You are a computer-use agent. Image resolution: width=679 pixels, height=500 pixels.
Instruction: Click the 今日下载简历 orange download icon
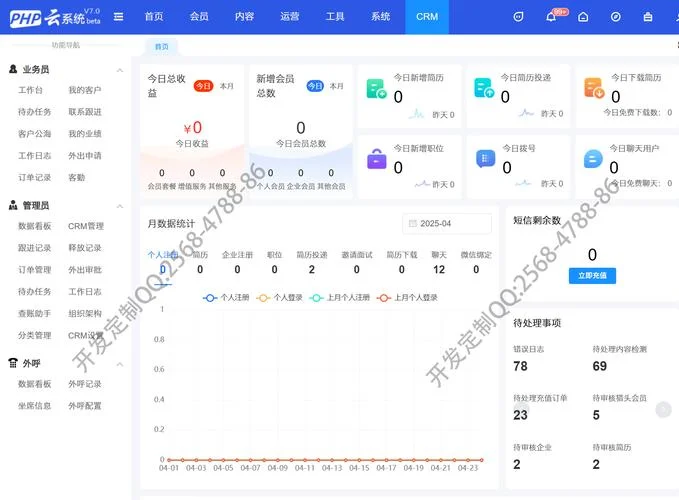[x=594, y=88]
